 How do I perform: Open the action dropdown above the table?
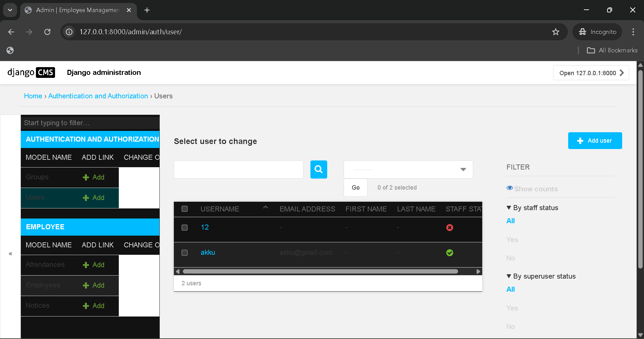pyautogui.click(x=408, y=169)
